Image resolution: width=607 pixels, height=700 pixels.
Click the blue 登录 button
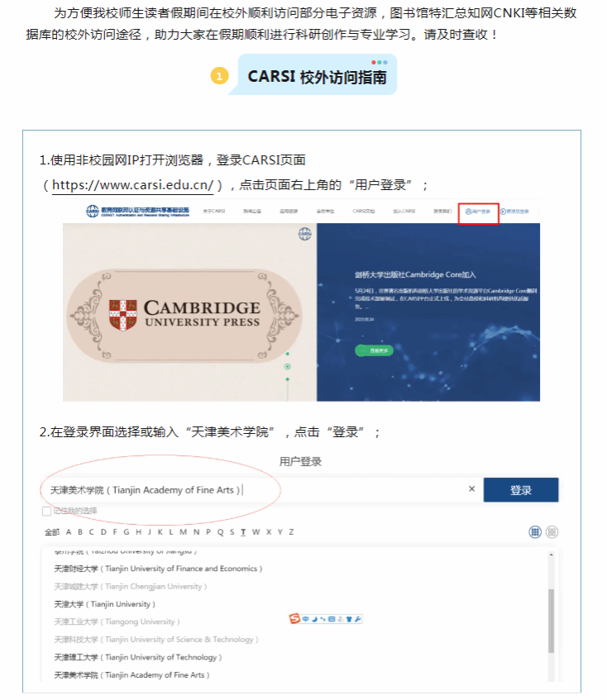pyautogui.click(x=521, y=490)
